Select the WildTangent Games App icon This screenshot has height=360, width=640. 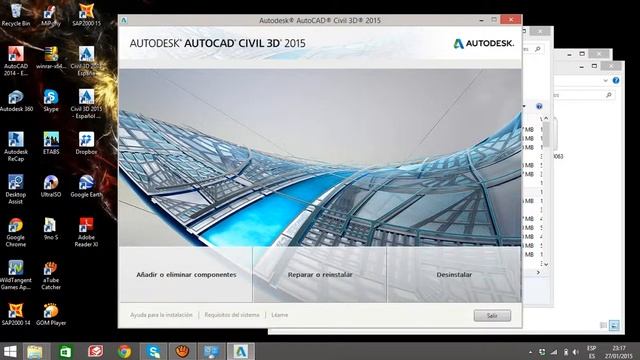point(16,276)
